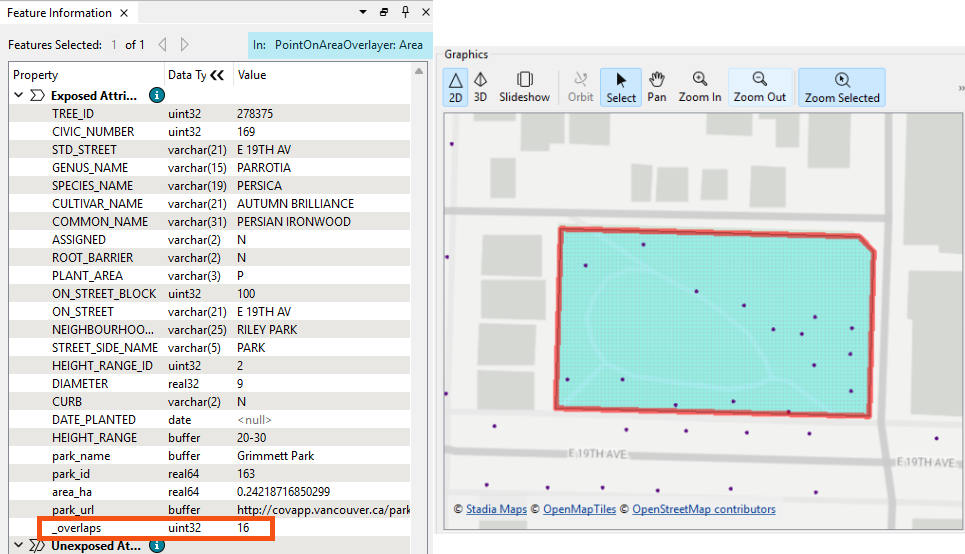The image size is (965, 554).
Task: Select the ASSIGNED property row
Action: [209, 239]
